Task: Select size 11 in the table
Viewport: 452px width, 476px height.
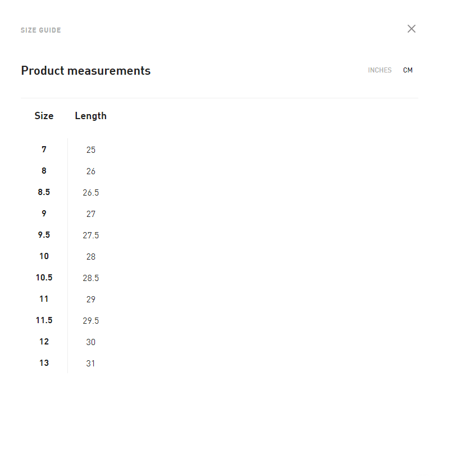Action: [x=44, y=299]
